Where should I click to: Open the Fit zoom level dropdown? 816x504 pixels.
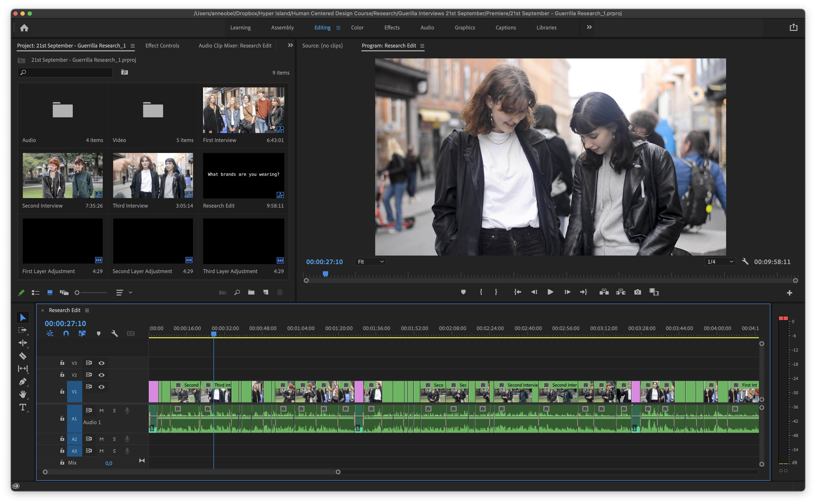pos(370,262)
